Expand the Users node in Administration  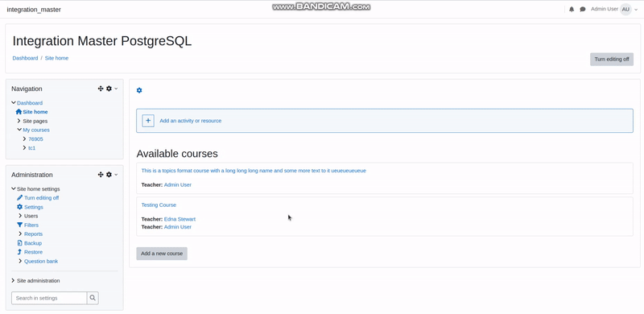pos(20,216)
